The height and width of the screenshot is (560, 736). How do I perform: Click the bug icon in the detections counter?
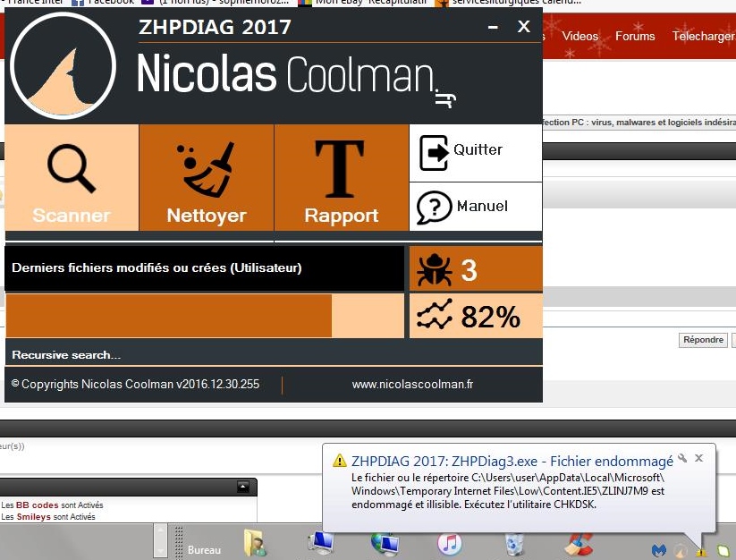point(435,269)
